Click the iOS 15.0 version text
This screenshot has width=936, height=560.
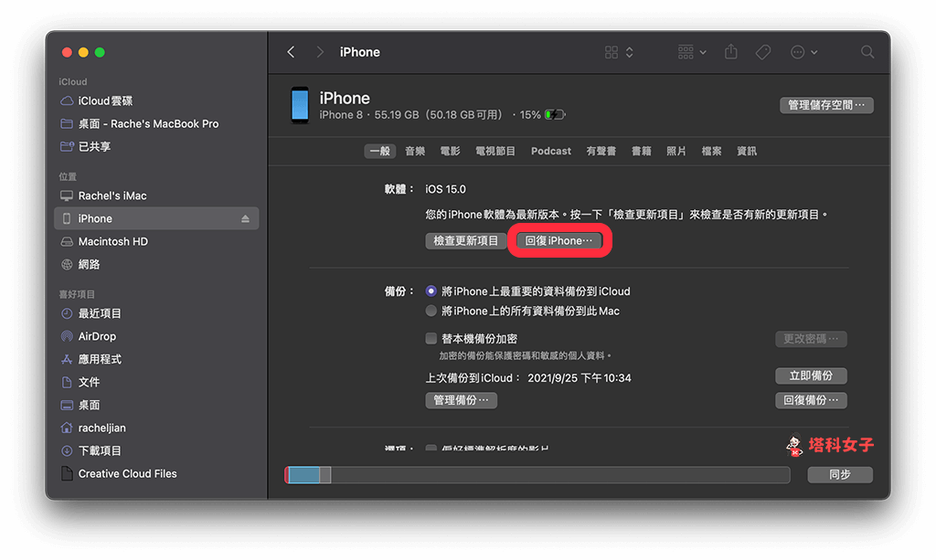pos(445,190)
